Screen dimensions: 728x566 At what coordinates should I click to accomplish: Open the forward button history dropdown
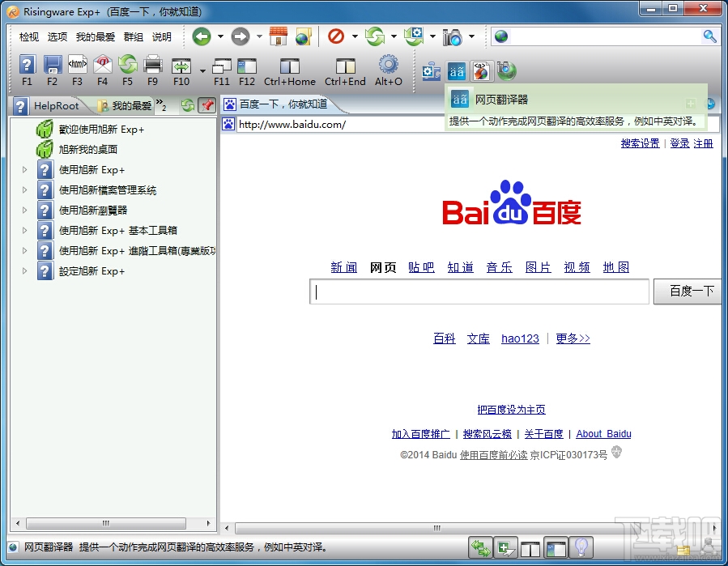tap(259, 36)
